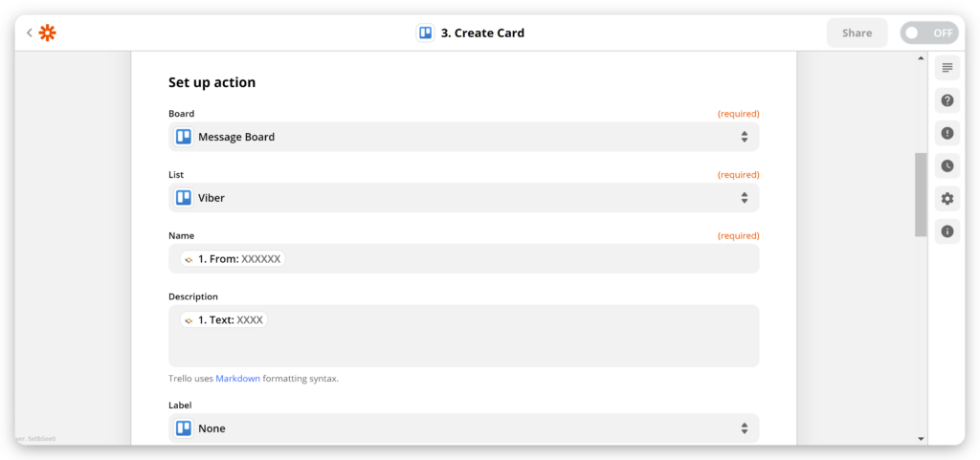This screenshot has height=460, width=980.
Task: Click the Zapier logo icon
Action: coord(48,33)
